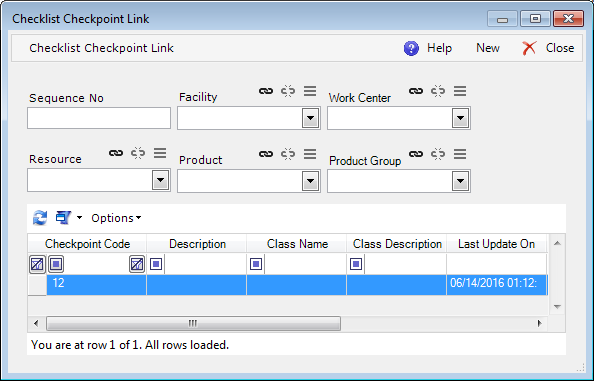Click the unlink icon above Resource
This screenshot has height=381, width=594.
coord(138,153)
